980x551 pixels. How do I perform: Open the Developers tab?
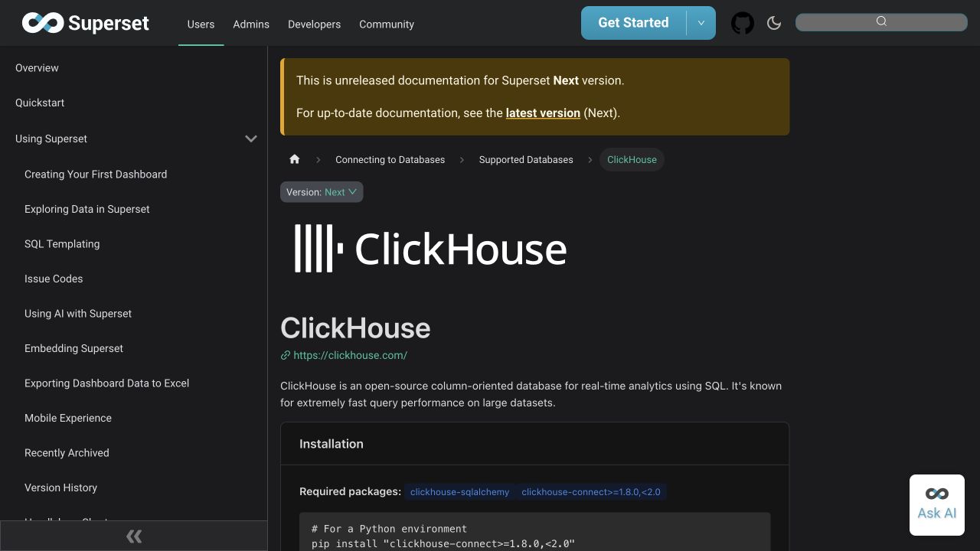(314, 24)
